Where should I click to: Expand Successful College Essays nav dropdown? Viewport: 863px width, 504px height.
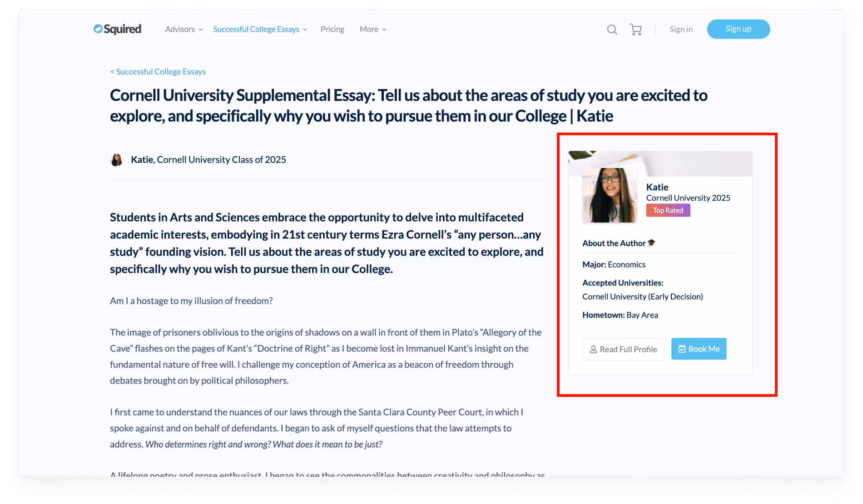[260, 29]
